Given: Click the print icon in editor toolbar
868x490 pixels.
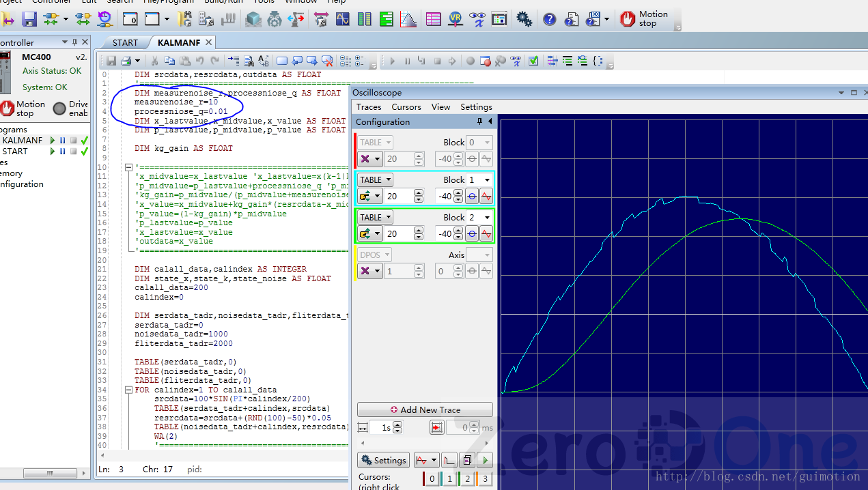Looking at the screenshot, I should point(128,61).
